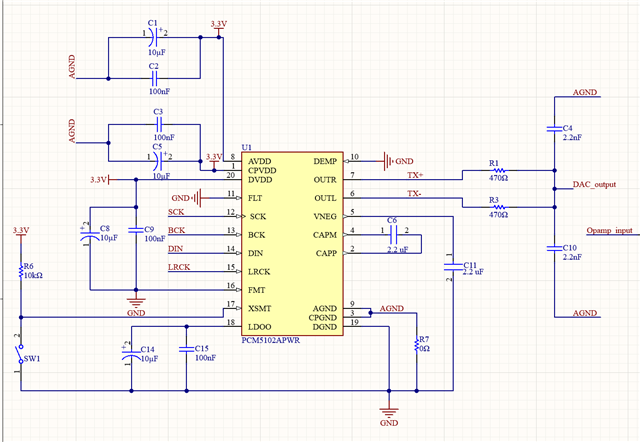
Task: Select the 3.3V power port at CPVDD pin 1
Action: pos(214,160)
